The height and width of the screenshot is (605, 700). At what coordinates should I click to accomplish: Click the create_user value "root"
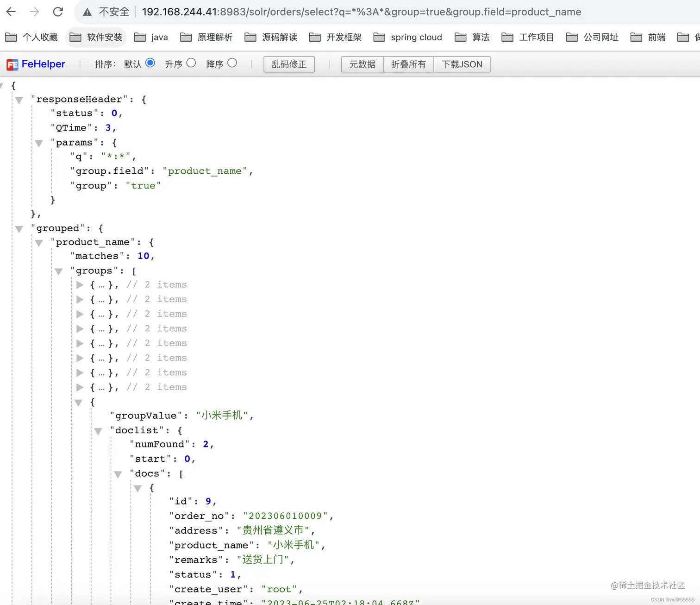tap(279, 589)
